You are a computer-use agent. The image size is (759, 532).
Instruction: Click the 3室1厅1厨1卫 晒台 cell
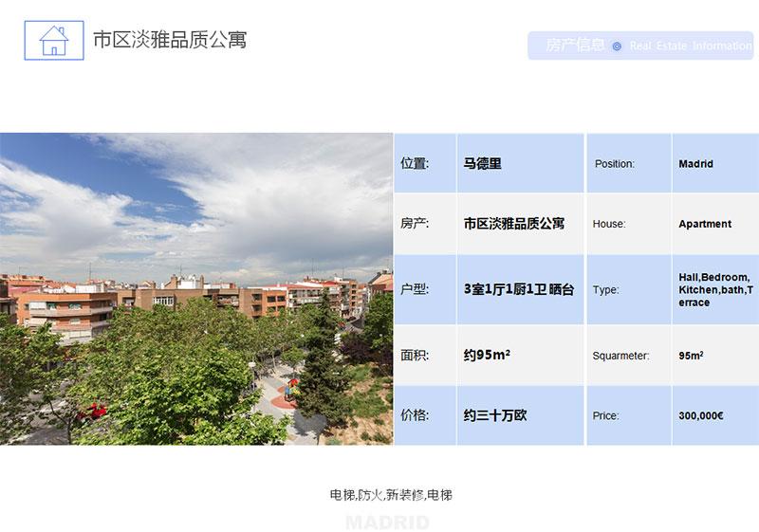tap(520, 289)
